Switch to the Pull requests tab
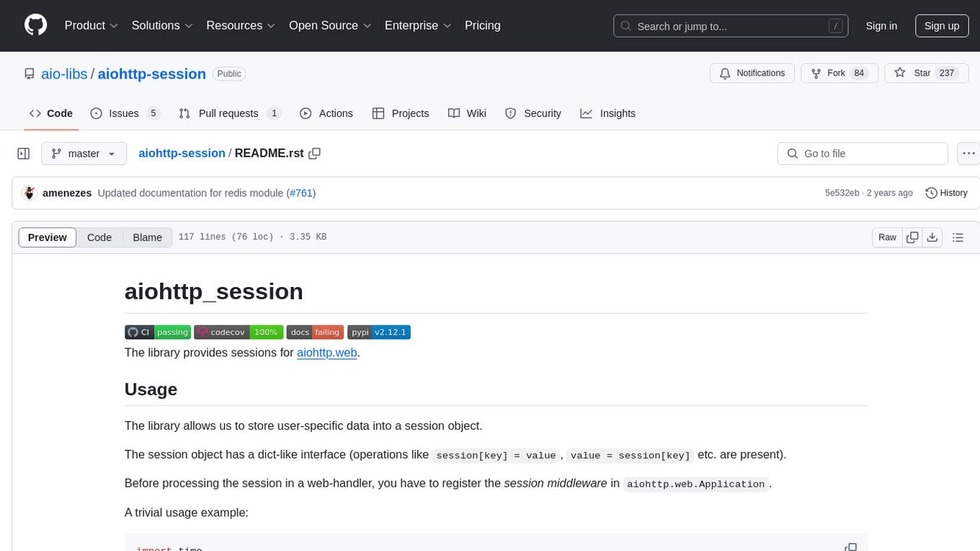Viewport: 980px width, 551px height. click(x=230, y=113)
